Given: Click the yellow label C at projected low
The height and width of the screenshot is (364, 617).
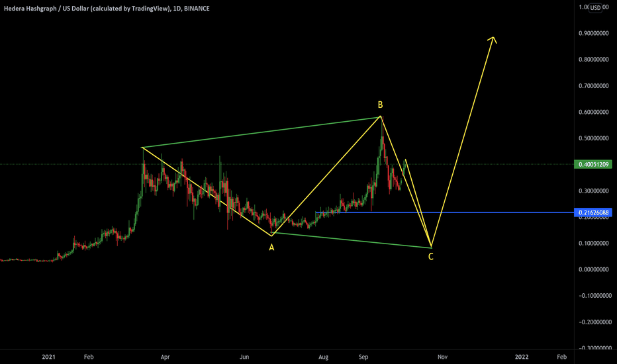Looking at the screenshot, I should tap(431, 257).
